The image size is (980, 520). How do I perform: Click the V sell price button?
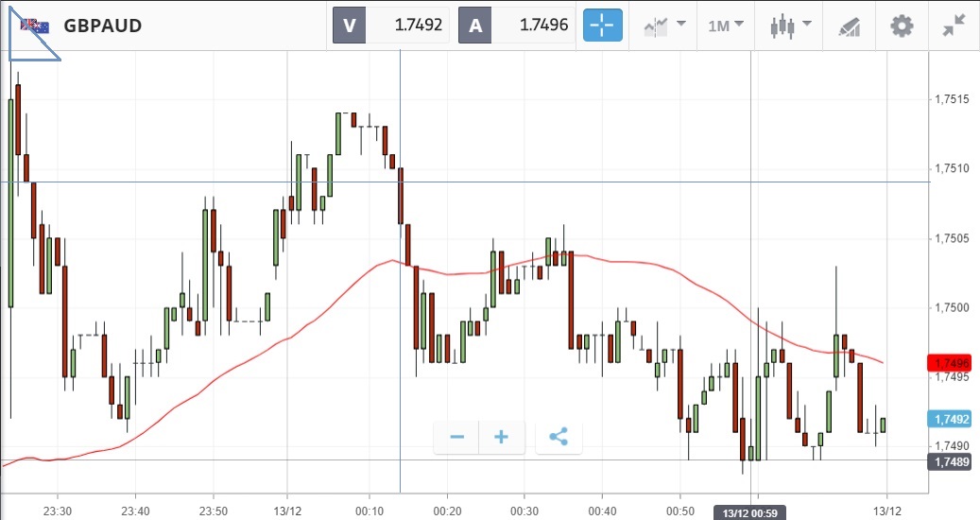391,26
